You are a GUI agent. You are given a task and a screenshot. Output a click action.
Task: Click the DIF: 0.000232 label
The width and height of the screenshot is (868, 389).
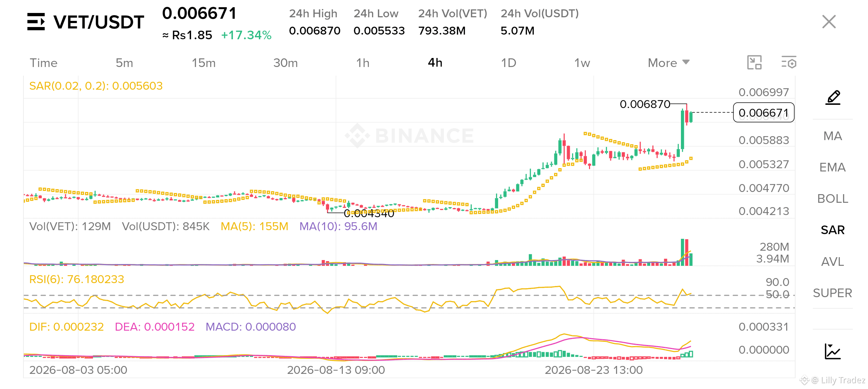pyautogui.click(x=66, y=327)
